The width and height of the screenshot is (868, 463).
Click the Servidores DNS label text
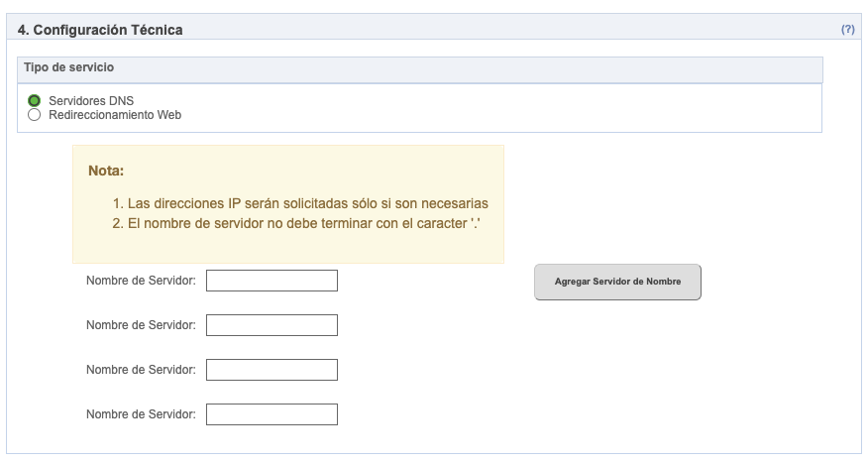click(x=91, y=101)
